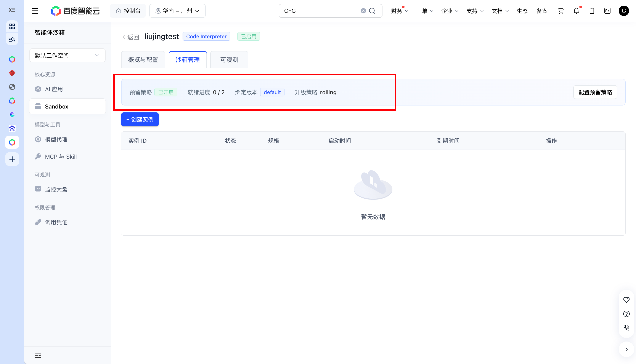Click the globe icon in left rail

point(12,87)
